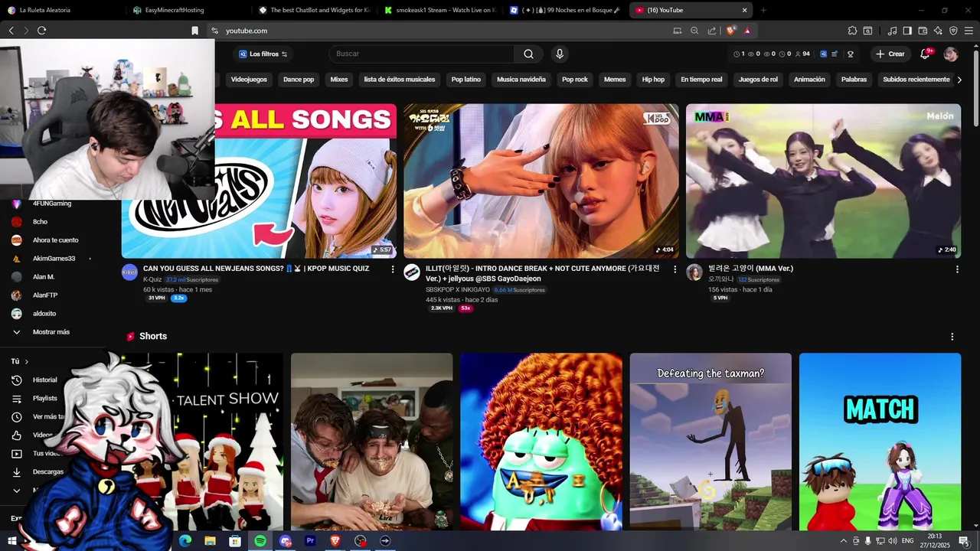Open Brave VPN shield icon
The width and height of the screenshot is (980, 551).
pos(953,31)
